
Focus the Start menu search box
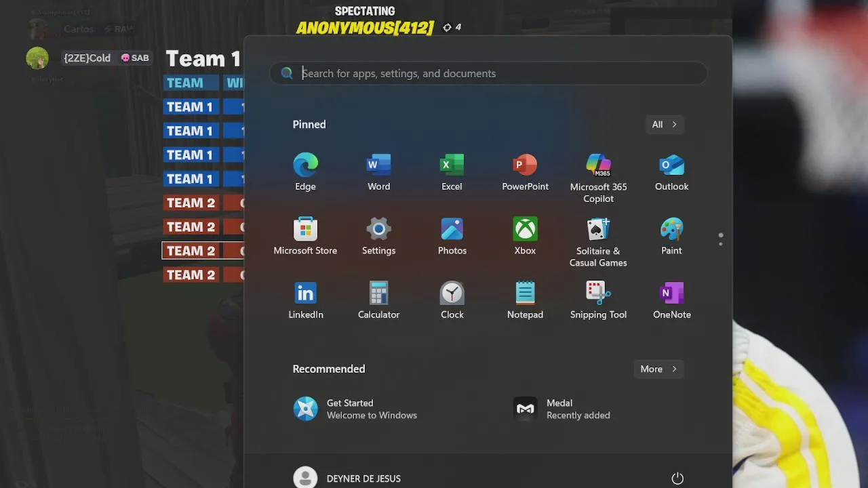coord(488,73)
